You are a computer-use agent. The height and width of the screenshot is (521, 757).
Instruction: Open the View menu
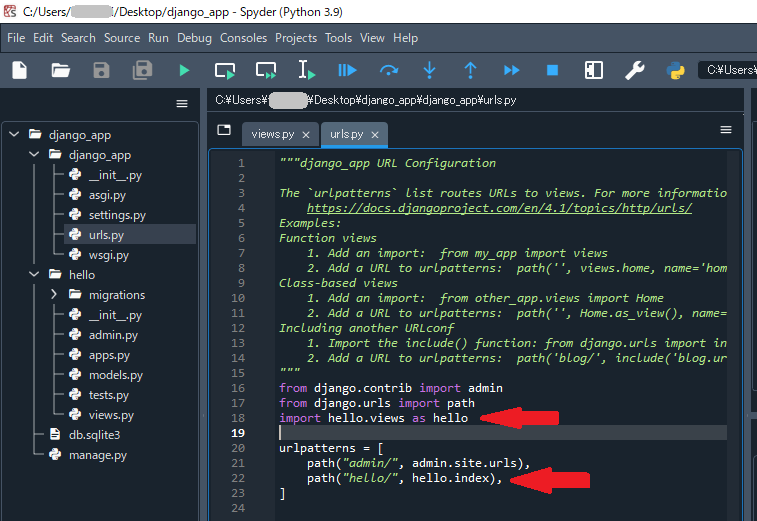tap(372, 38)
